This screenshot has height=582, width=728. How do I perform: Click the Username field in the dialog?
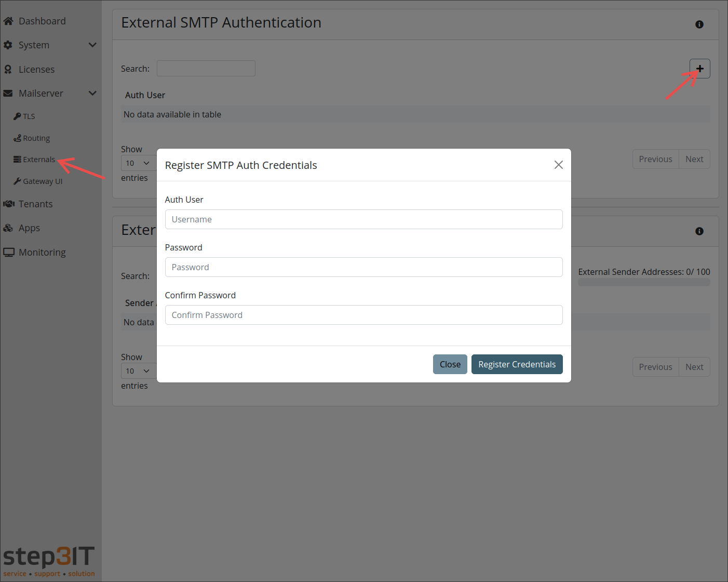[x=363, y=219]
